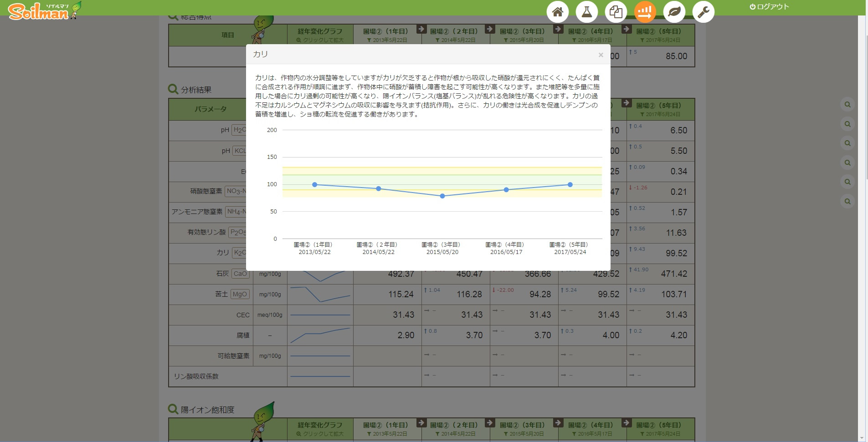The image size is (868, 442).
Task: Open the wrench settings icon
Action: click(704, 12)
